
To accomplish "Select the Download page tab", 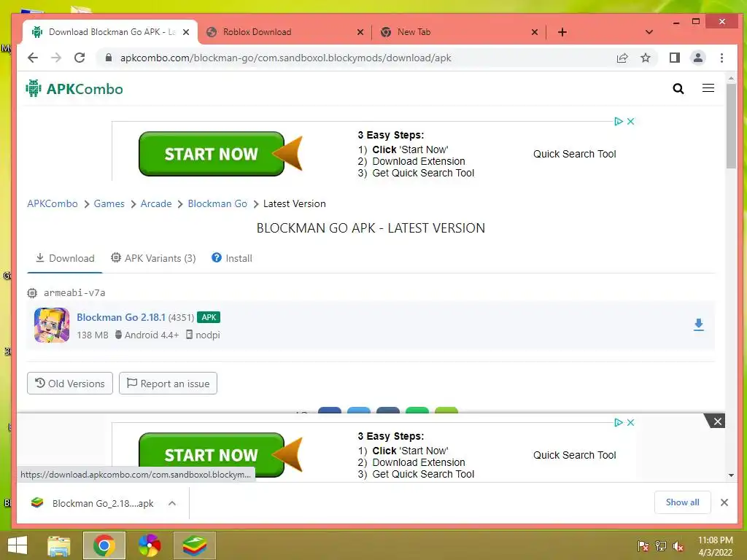I will (x=65, y=258).
